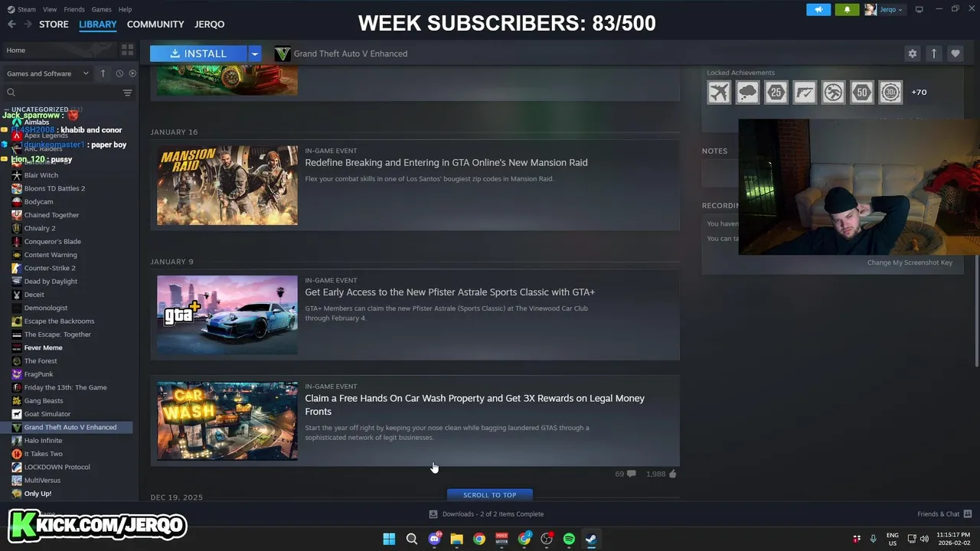Image resolution: width=980 pixels, height=551 pixels.
Task: Open library advanced filter options
Action: (127, 93)
